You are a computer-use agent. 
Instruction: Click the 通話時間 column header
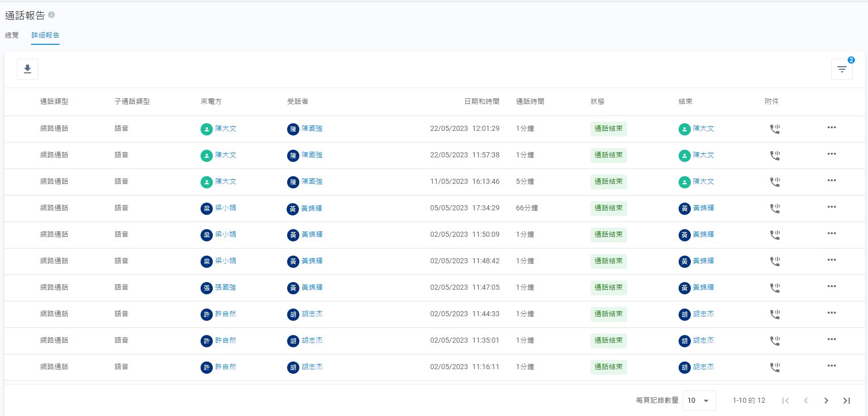[530, 102]
